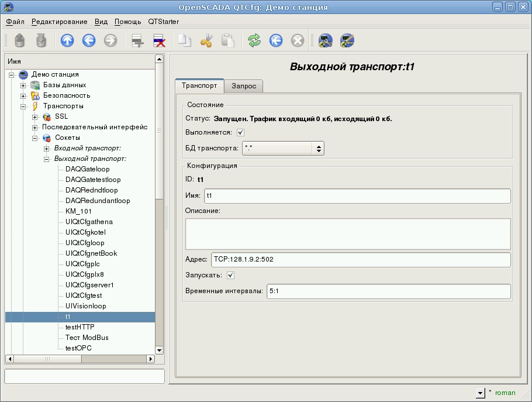
Task: Click the Save to database icon
Action: (x=42, y=41)
